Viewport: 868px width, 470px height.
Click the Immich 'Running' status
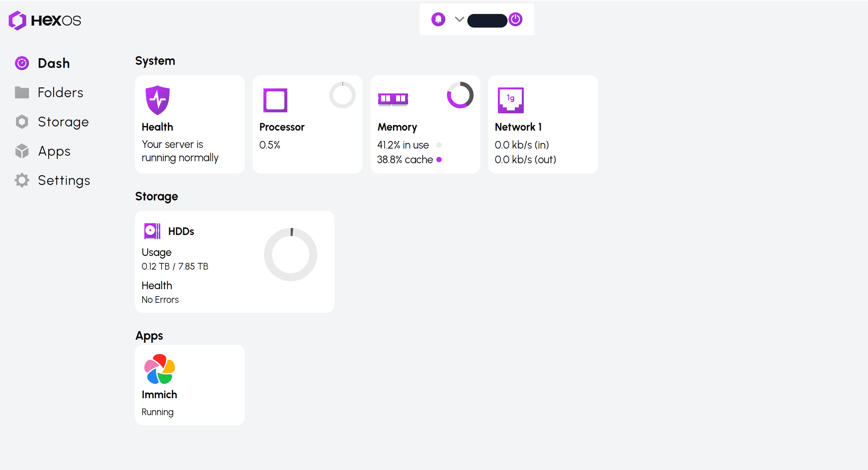157,412
